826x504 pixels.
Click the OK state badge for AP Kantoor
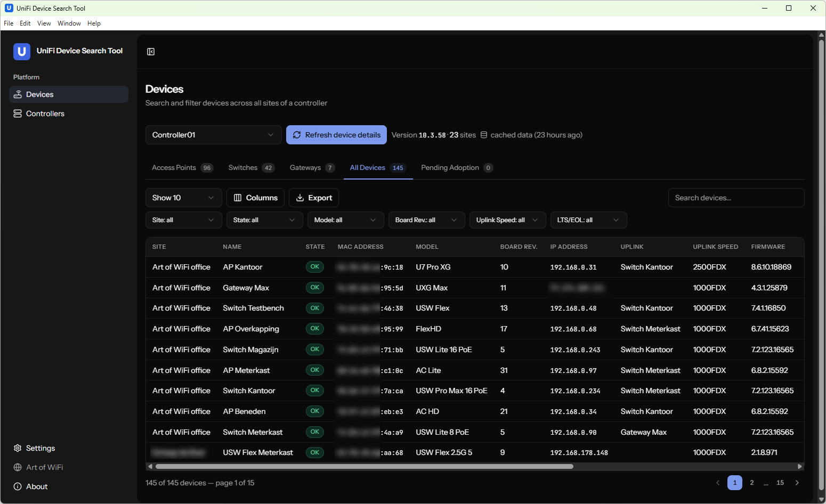[315, 267]
